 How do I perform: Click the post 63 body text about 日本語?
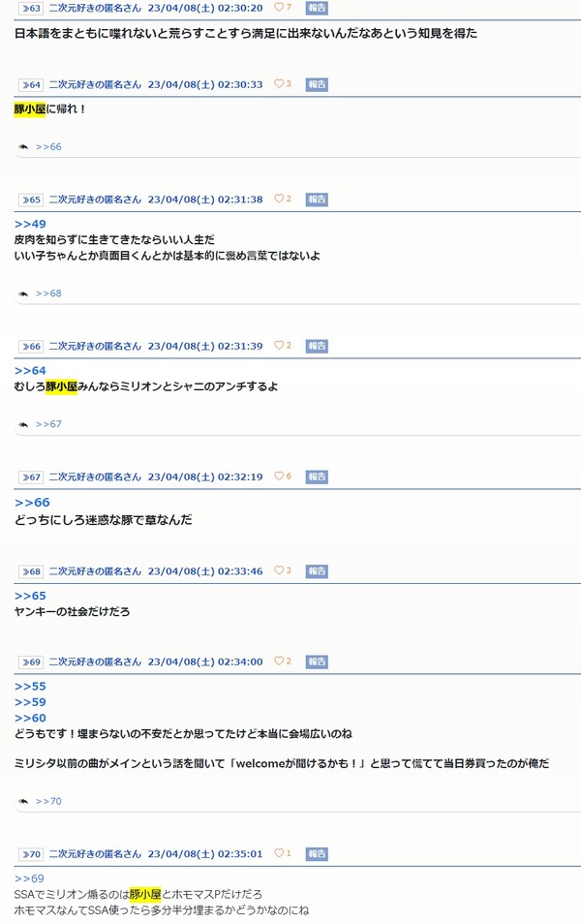[x=246, y=34]
